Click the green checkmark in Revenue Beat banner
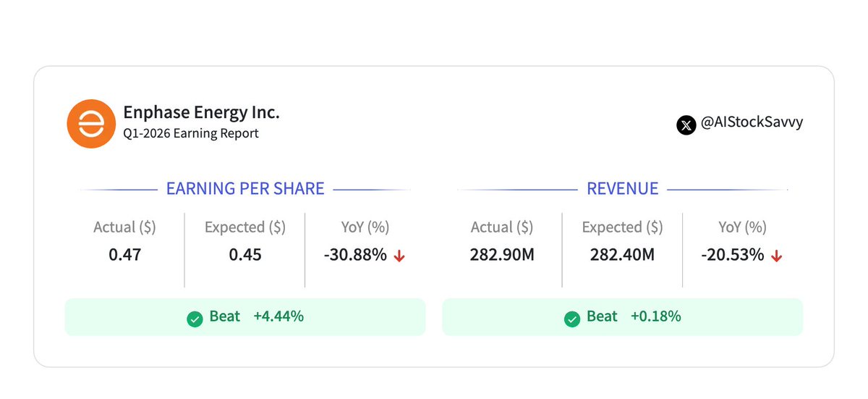 [571, 318]
